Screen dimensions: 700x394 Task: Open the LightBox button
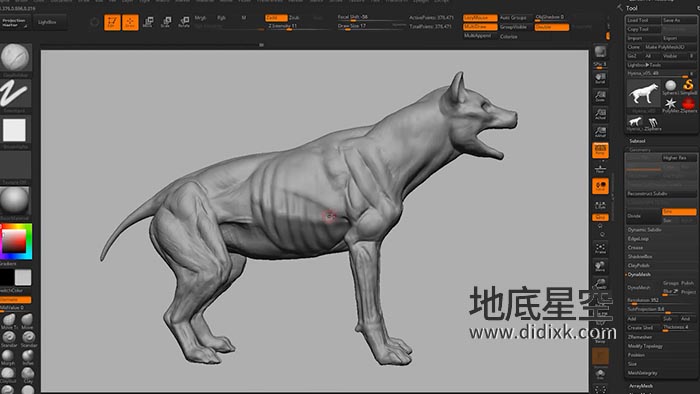[50, 22]
